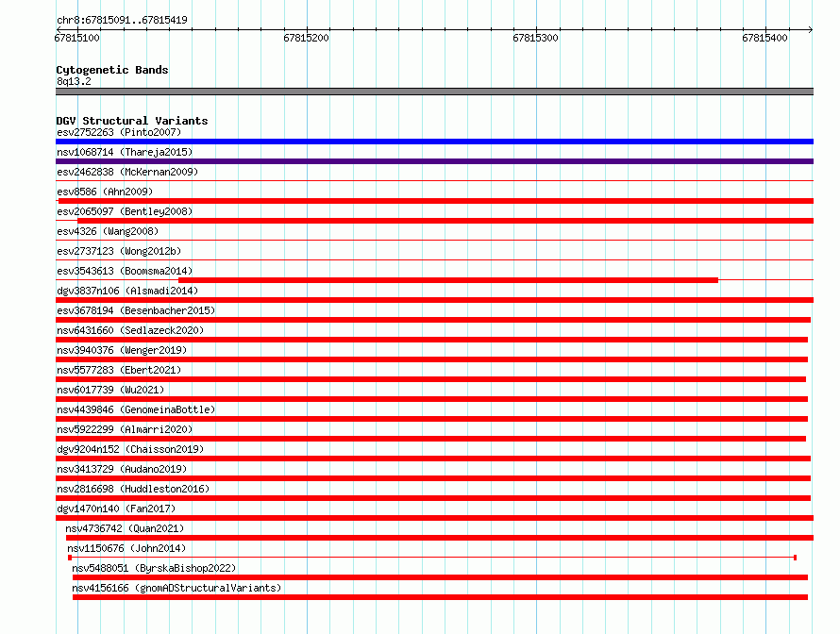The image size is (840, 634).
Task: Open nsv1068714 (Thareja2015) variant label
Action: click(x=125, y=152)
